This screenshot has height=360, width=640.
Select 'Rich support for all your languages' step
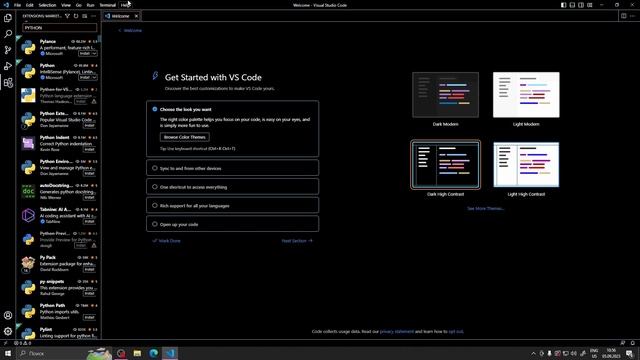(x=233, y=205)
